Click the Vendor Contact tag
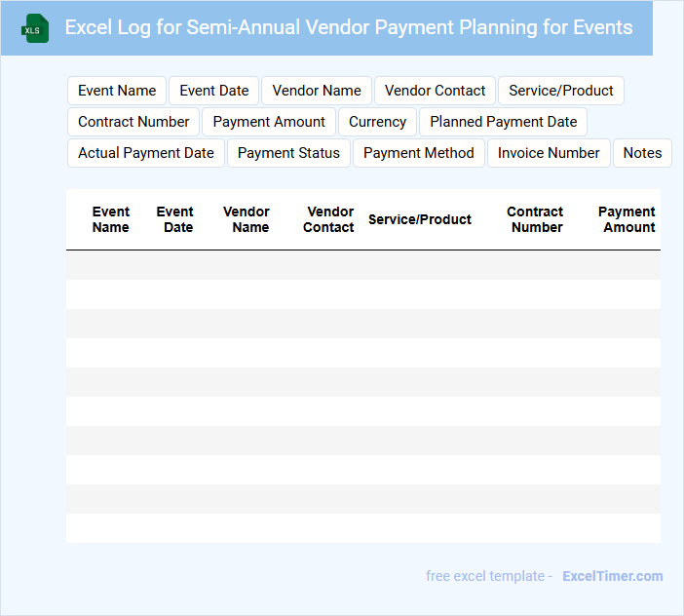684x616 pixels. tap(435, 91)
